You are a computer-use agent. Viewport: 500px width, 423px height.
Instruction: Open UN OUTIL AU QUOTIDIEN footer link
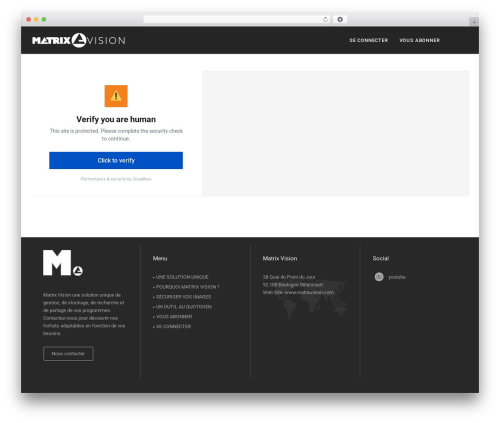pyautogui.click(x=184, y=307)
